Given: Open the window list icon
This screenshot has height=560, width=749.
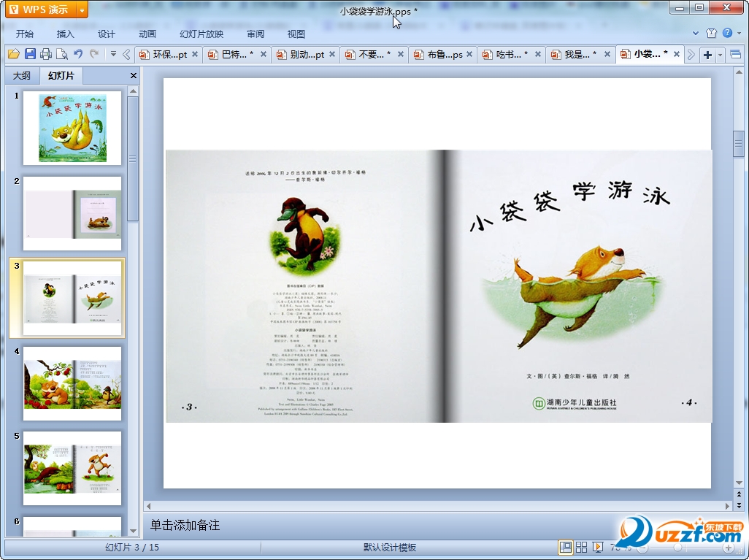Looking at the screenshot, I should 736,55.
